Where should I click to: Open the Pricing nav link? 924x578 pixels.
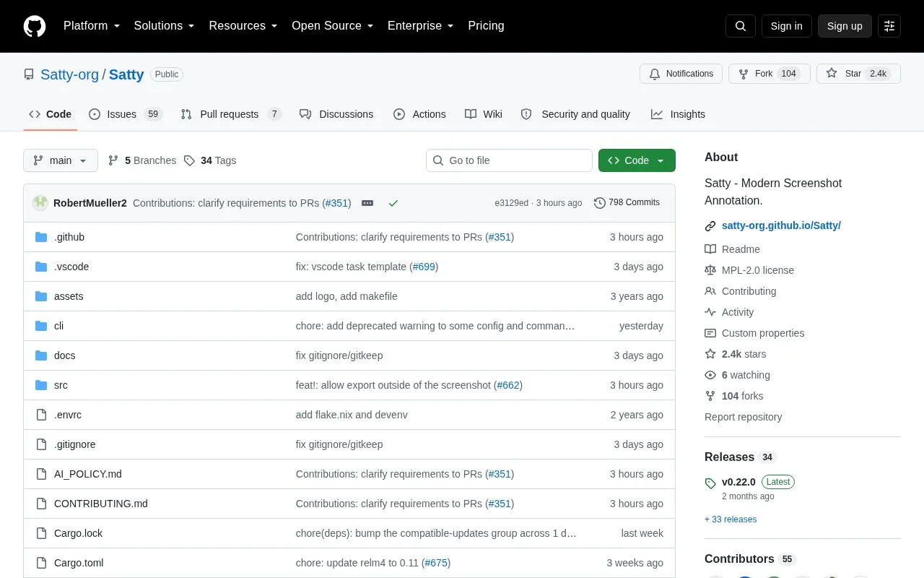point(486,26)
